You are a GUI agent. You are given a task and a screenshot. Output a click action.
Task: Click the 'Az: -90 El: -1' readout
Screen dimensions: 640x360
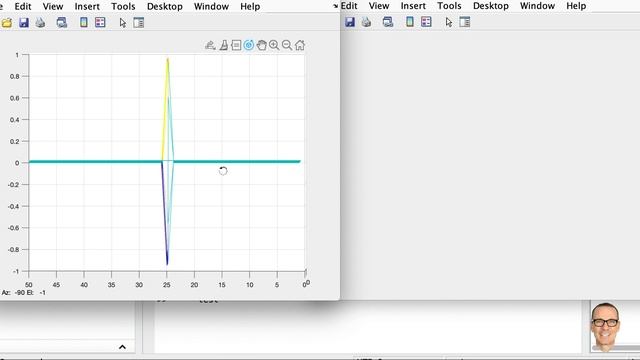(x=24, y=293)
